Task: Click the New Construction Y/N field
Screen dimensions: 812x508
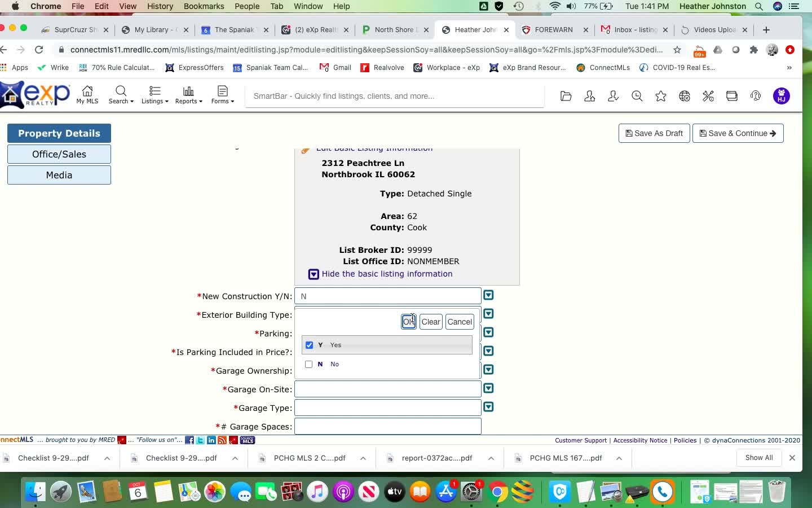Action: pos(388,296)
